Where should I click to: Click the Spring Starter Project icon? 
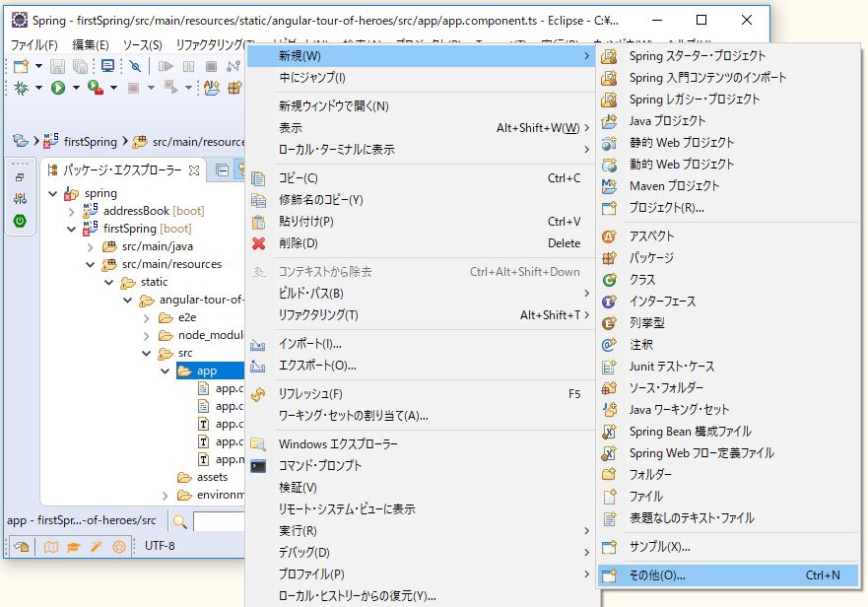(609, 56)
